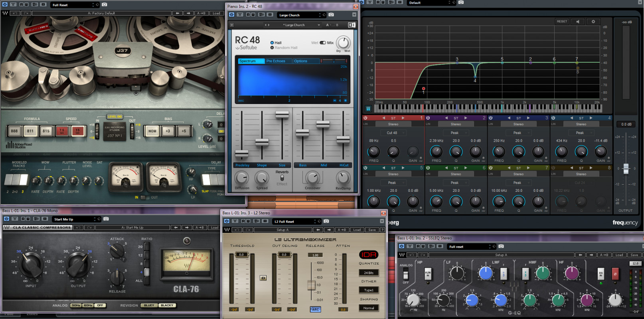Toggle IN/OUT switch on J37 tape
Screen dimensions: 644x319
[146, 197]
